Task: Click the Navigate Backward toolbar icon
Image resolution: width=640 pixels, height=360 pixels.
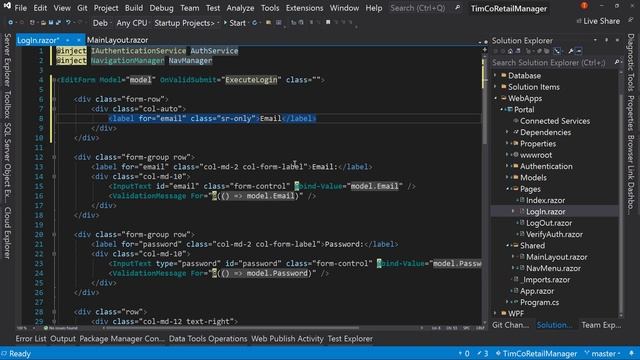Action: [11, 23]
